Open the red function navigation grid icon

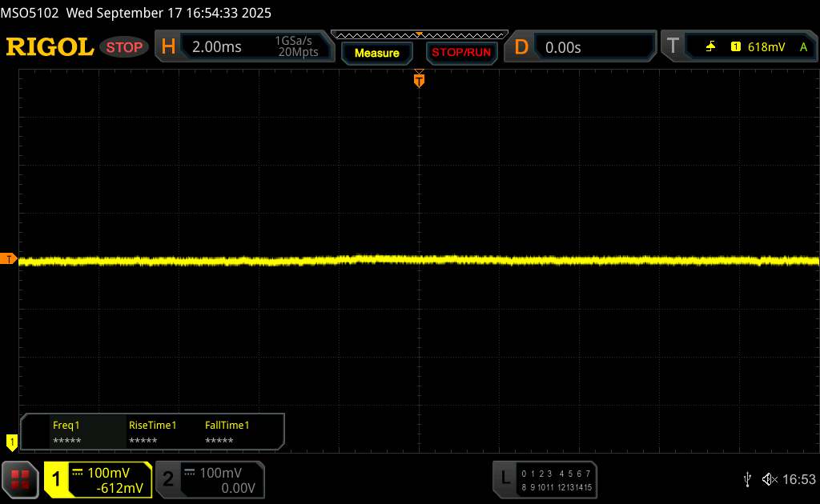coord(21,479)
